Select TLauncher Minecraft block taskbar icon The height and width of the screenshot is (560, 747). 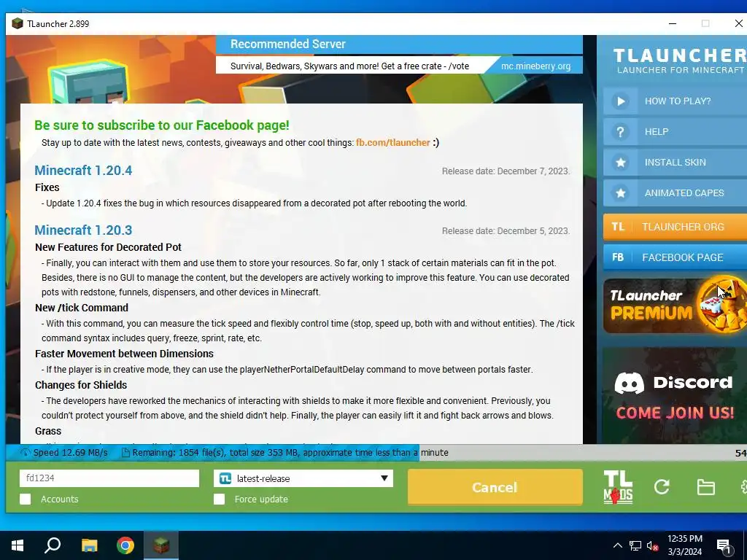point(161,545)
